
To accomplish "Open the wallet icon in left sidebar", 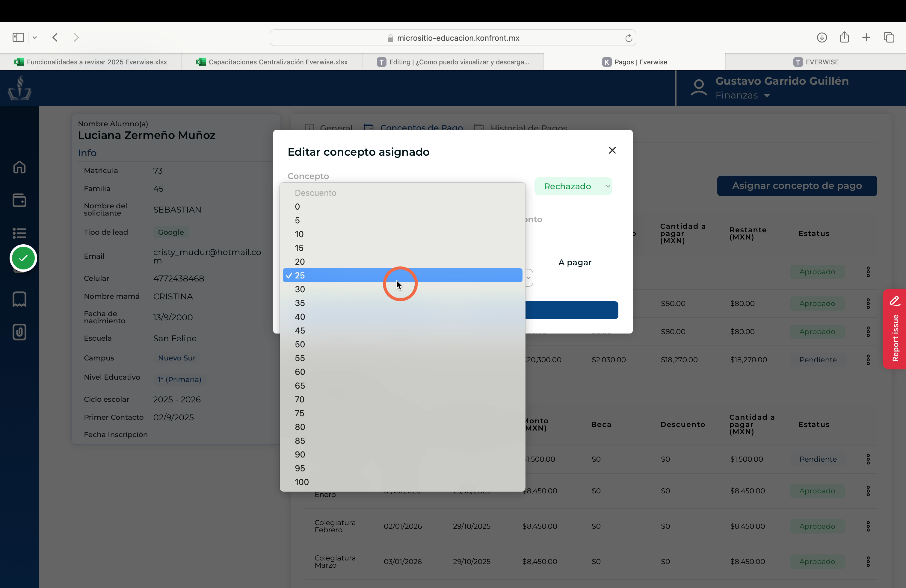I will click(19, 200).
